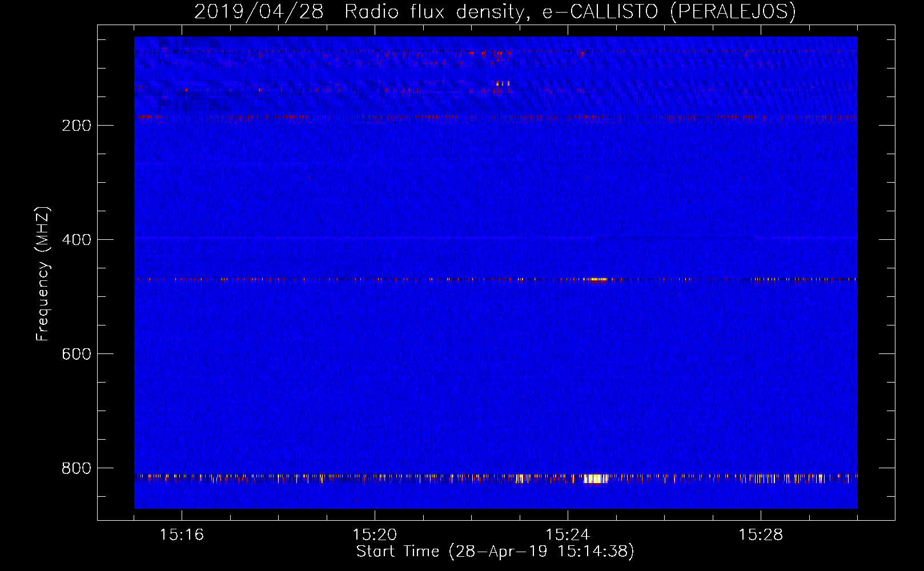Screen dimensions: 924x571
Task: Click the 15:24 time tick label
Action: point(568,535)
